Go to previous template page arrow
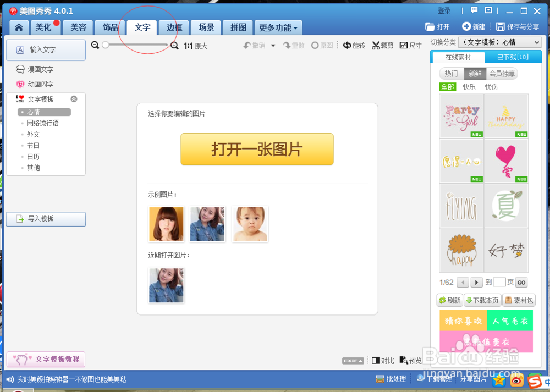The width and height of the screenshot is (550, 392). pyautogui.click(x=463, y=282)
